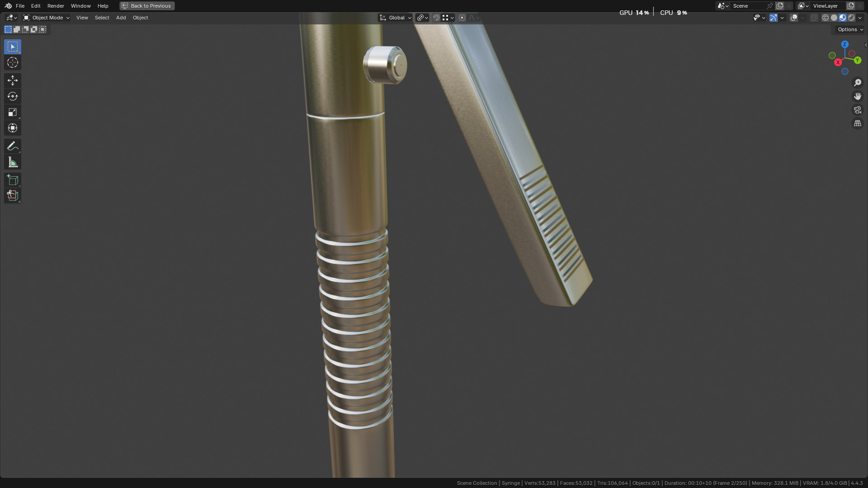The image size is (868, 488).
Task: Click new view layer icon beside ViewLayer
Action: 850,6
